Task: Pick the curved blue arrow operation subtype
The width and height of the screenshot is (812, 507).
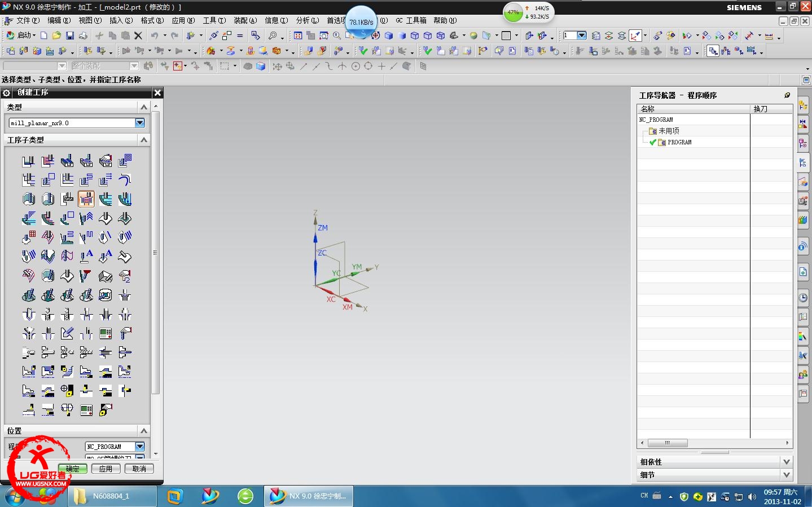Action: pos(125,180)
